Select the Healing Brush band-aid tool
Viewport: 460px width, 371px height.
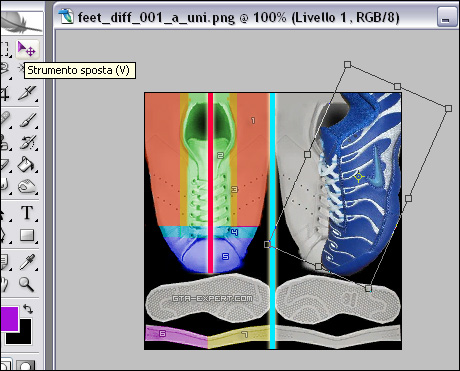tap(4, 119)
